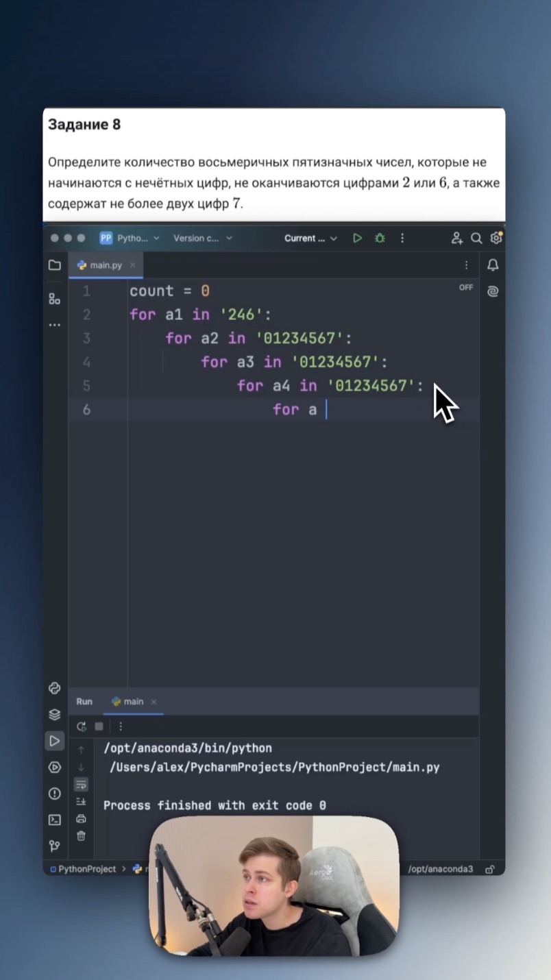
Task: Open Python Packages layers icon
Action: (x=55, y=715)
